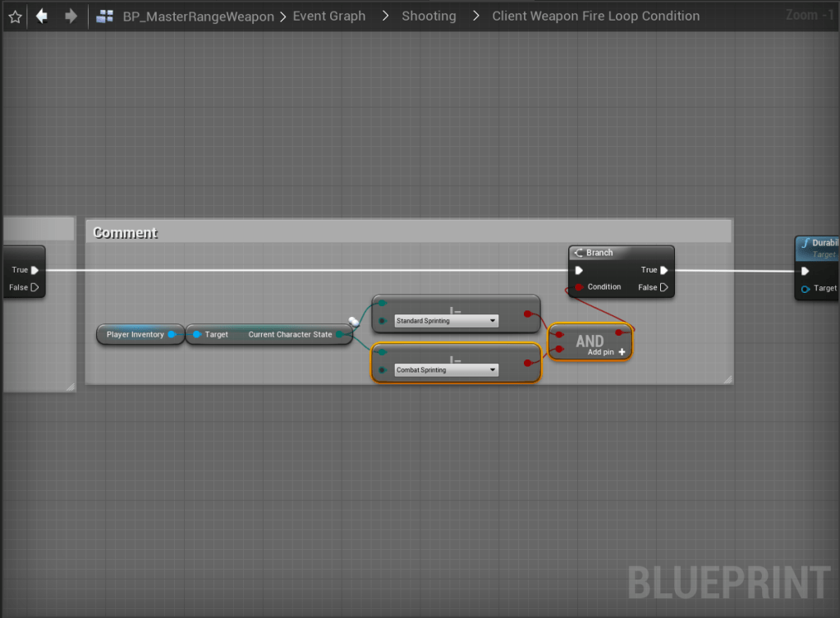Screen dimensions: 840x618
Task: Click the Shooting breadcrumb
Action: (x=429, y=16)
